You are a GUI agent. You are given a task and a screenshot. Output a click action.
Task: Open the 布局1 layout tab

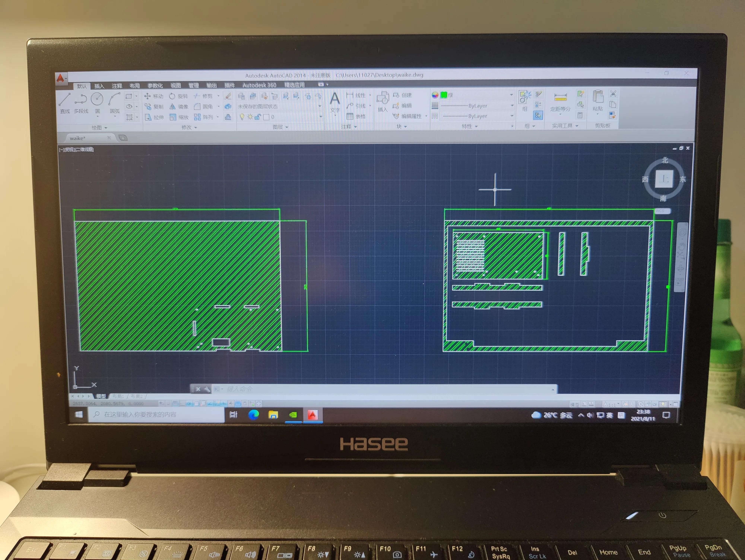[x=118, y=396]
